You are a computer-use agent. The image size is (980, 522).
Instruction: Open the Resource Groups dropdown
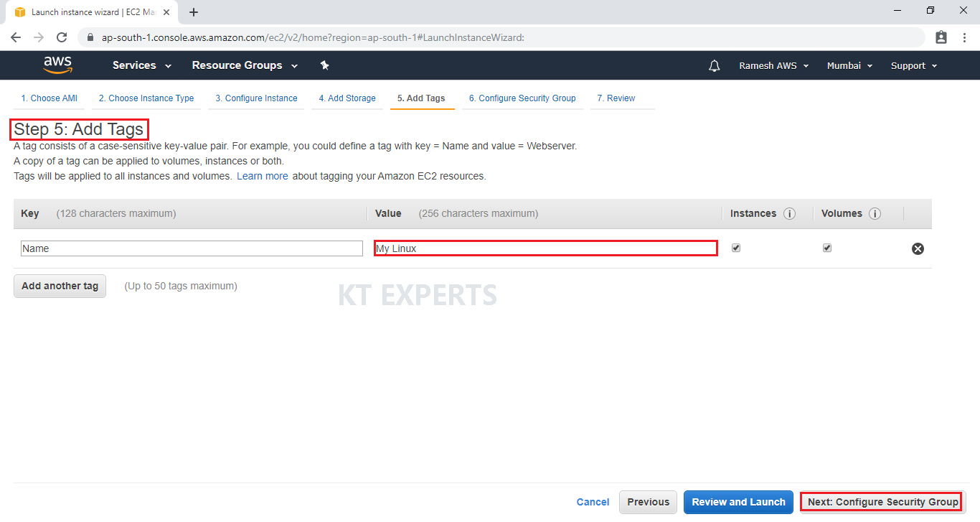click(x=245, y=65)
